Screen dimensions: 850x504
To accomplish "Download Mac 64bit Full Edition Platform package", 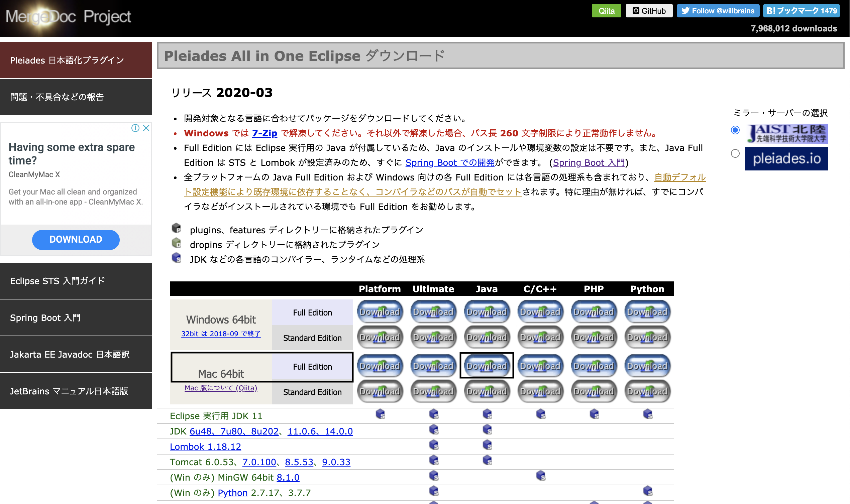I will [x=380, y=366].
